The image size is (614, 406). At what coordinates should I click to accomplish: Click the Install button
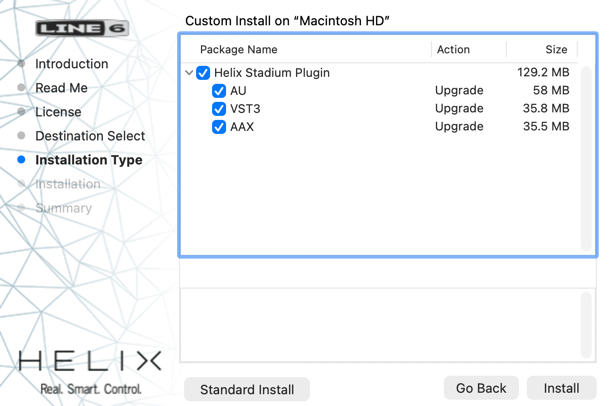[x=561, y=388]
